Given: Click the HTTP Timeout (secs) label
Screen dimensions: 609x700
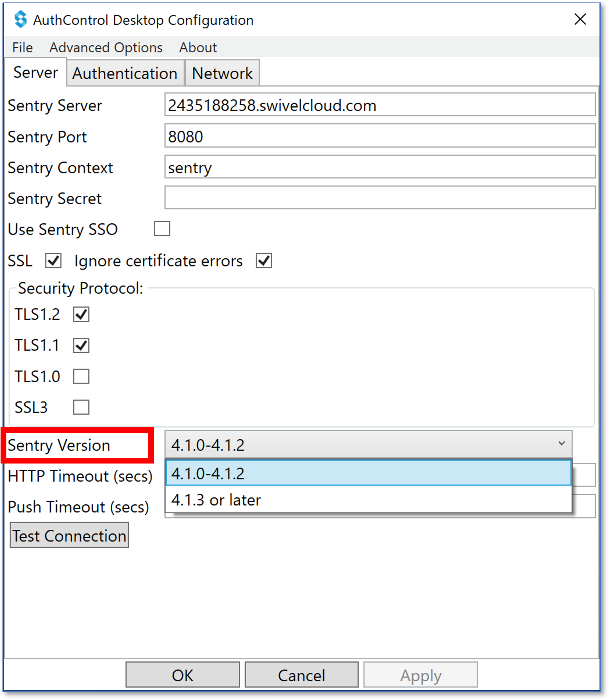Looking at the screenshot, I should pyautogui.click(x=80, y=476).
